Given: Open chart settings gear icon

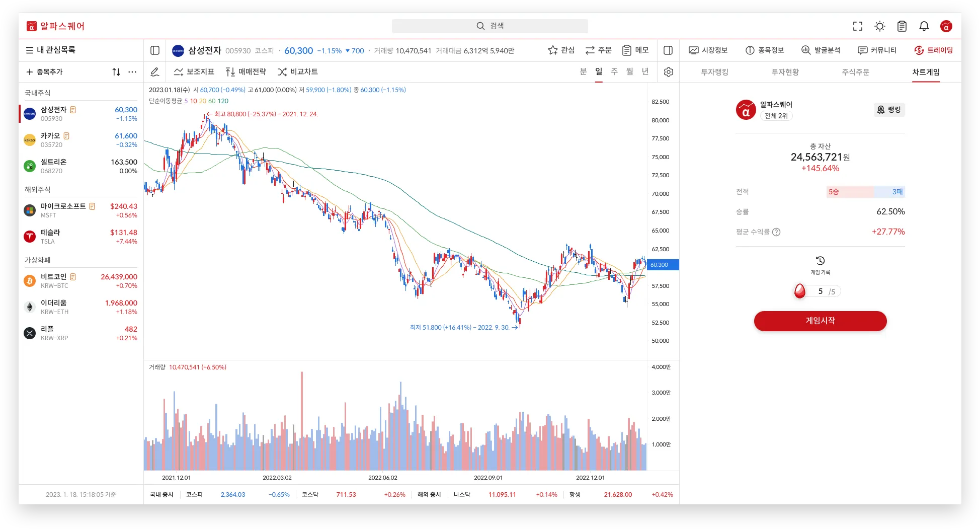Looking at the screenshot, I should (x=669, y=72).
